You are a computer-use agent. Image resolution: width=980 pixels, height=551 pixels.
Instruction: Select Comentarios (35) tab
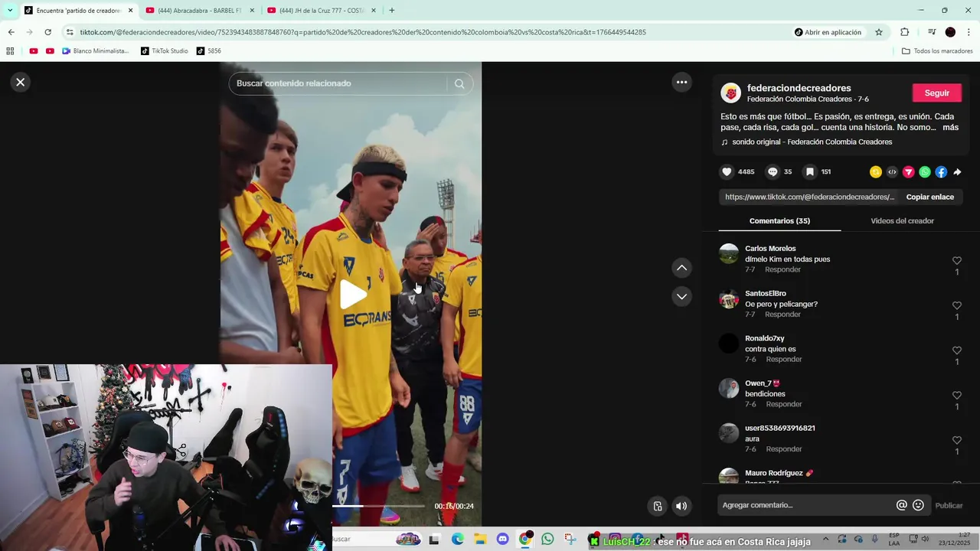[779, 221]
